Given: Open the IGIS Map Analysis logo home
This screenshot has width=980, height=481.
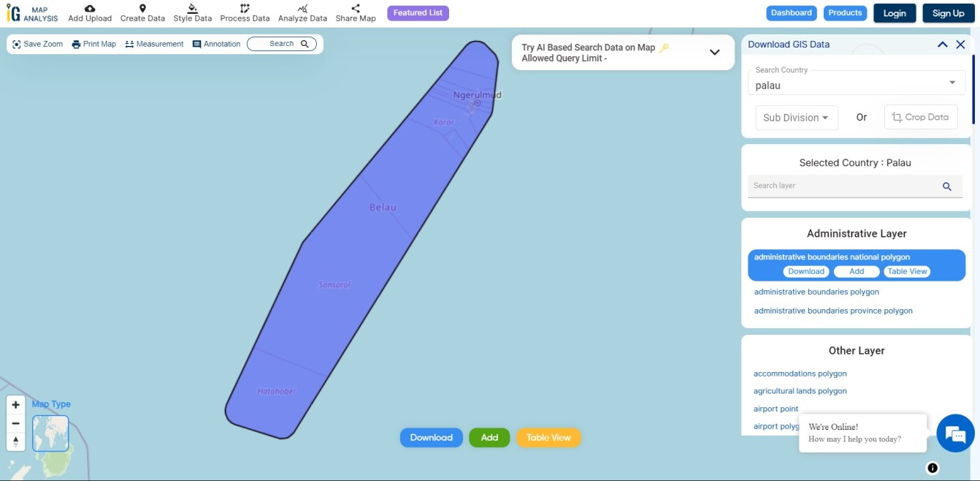Looking at the screenshot, I should pos(32,13).
